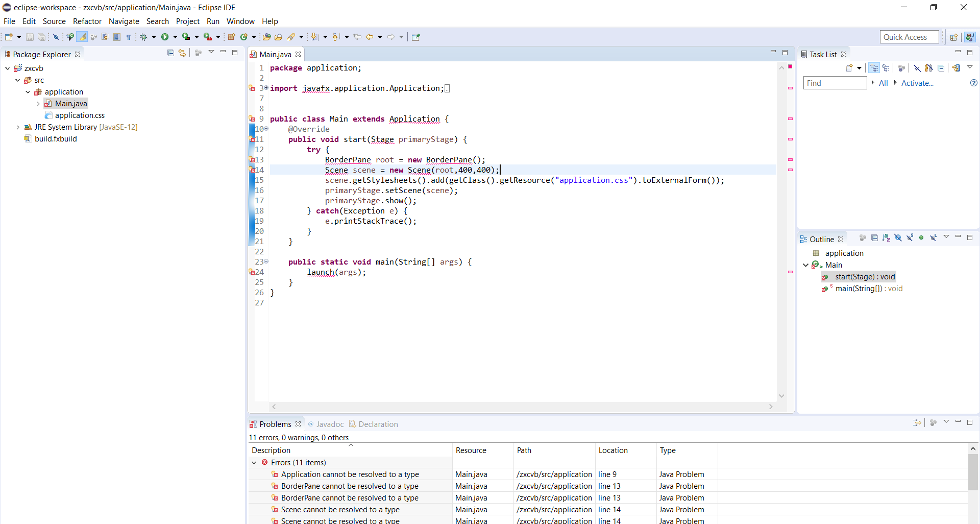Click the Find field in Task List
Image resolution: width=980 pixels, height=524 pixels.
tap(835, 83)
